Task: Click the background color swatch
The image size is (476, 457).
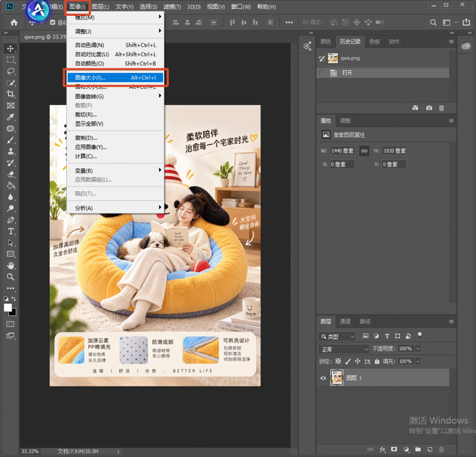Action: click(x=14, y=313)
